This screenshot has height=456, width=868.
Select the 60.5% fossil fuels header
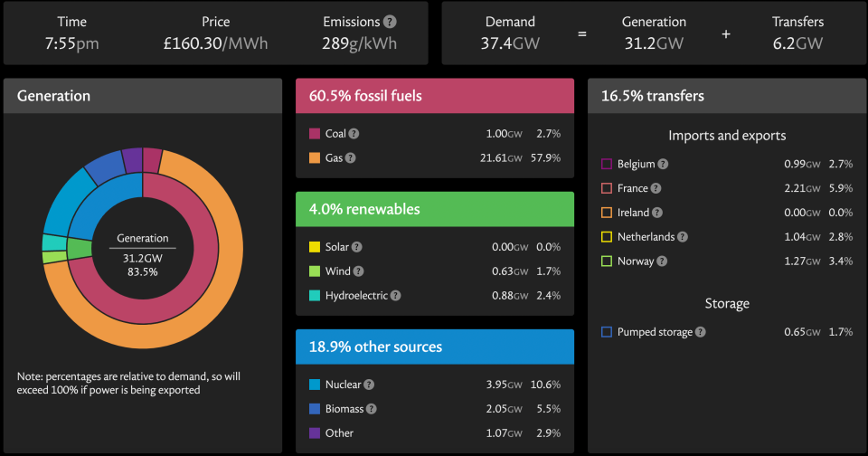point(435,96)
